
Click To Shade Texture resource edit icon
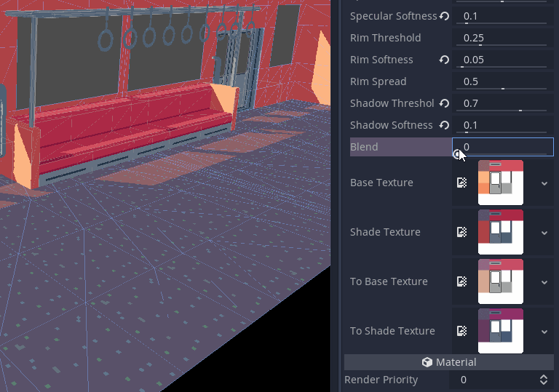(x=461, y=331)
